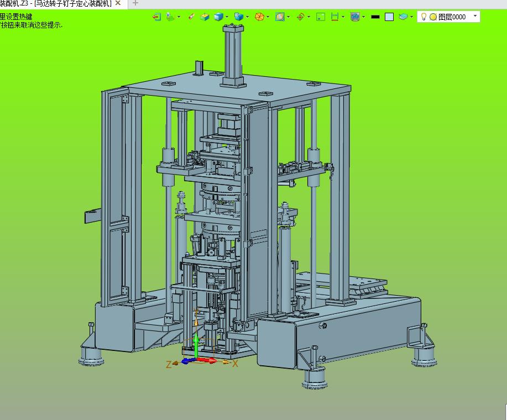Click the green square frame icon
Screen dimensions: 507x420
tap(321, 17)
